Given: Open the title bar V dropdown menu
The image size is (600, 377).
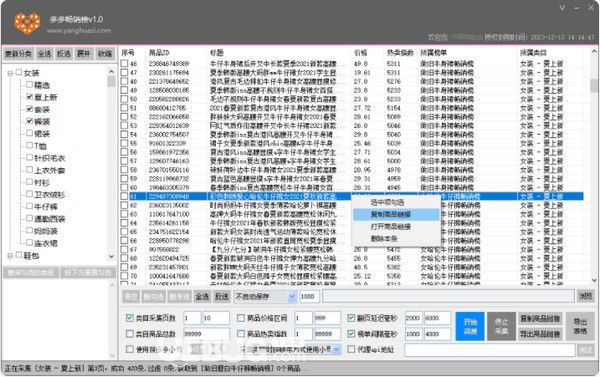Looking at the screenshot, I should (x=562, y=8).
